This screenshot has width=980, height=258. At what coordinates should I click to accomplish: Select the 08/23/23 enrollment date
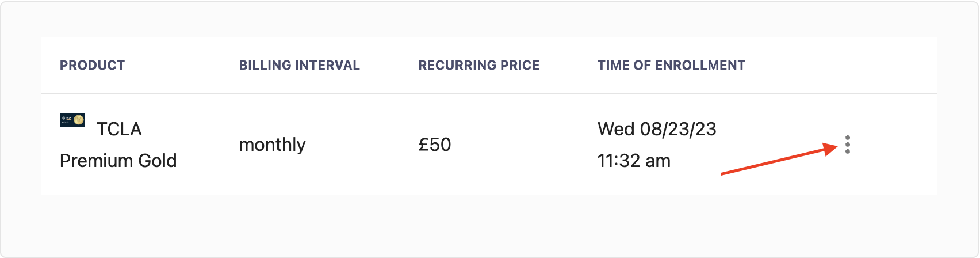pos(678,129)
